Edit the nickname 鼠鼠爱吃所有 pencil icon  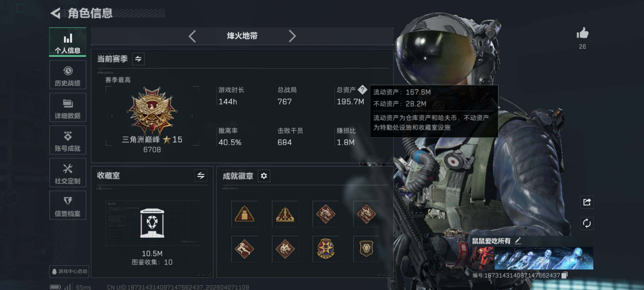coord(518,241)
